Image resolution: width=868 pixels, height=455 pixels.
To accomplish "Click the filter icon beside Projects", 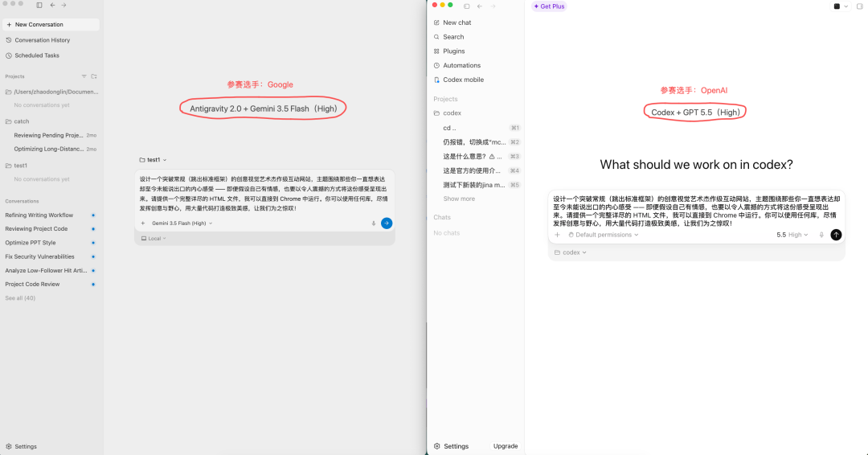I will (x=84, y=76).
